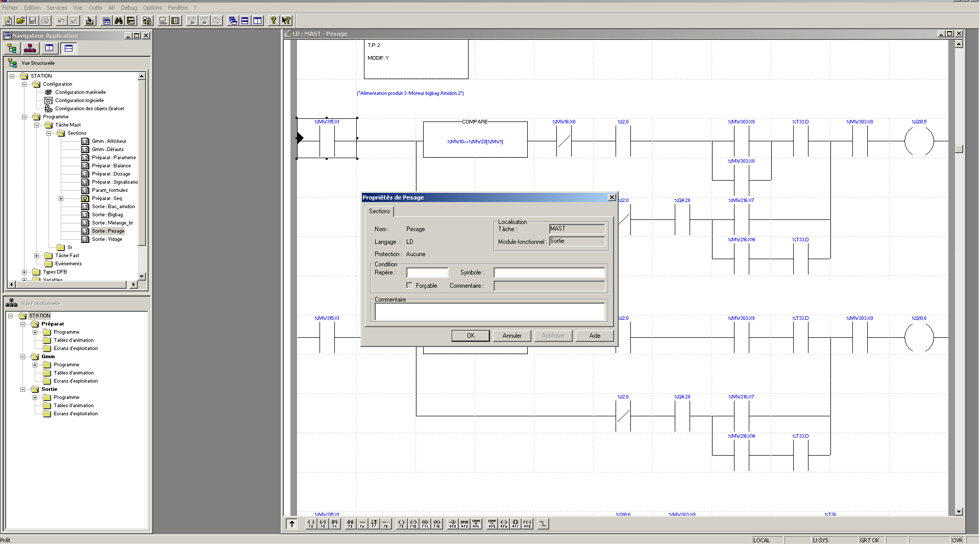Enable the Forçable checkbox
980x551 pixels.
click(x=409, y=286)
